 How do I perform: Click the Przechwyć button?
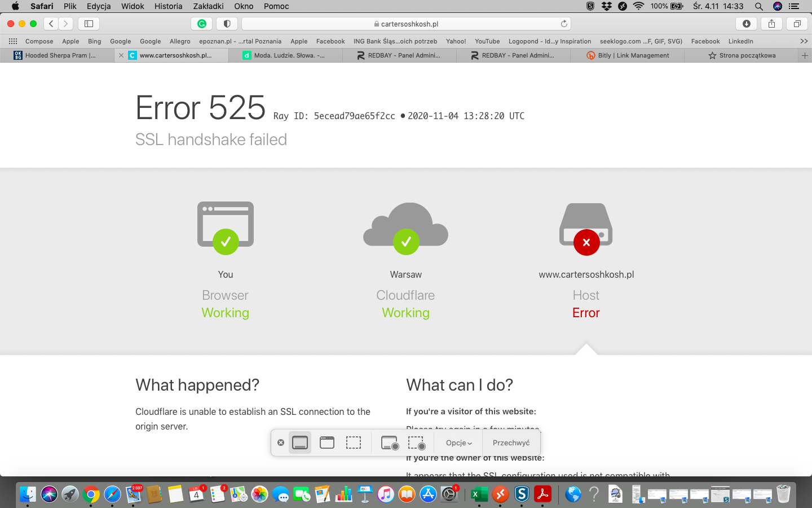pos(511,443)
